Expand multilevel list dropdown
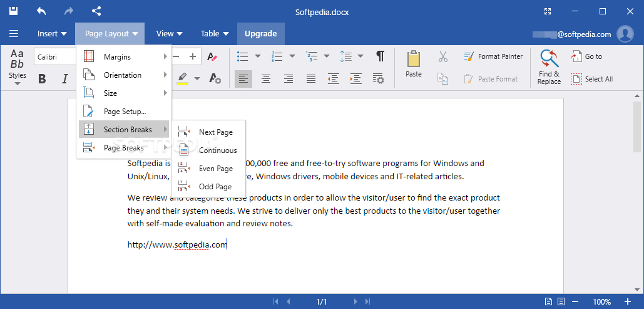Image resolution: width=644 pixels, height=309 pixels. (327, 56)
